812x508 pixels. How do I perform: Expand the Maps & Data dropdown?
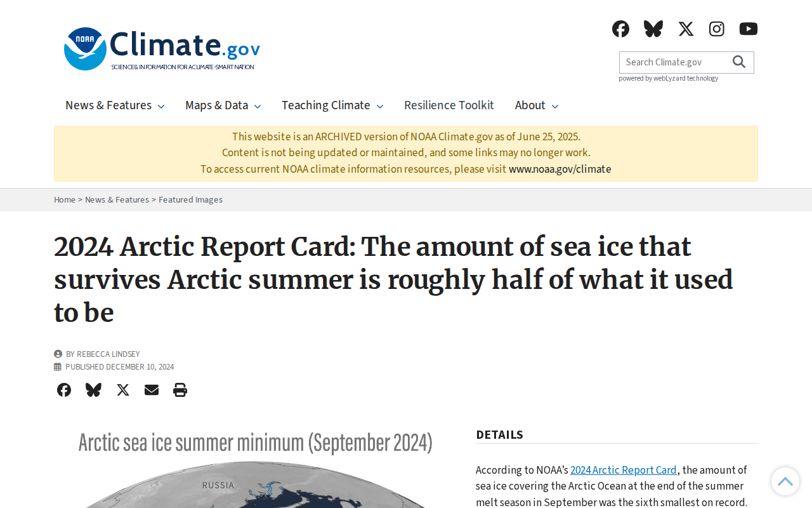pyautogui.click(x=223, y=105)
